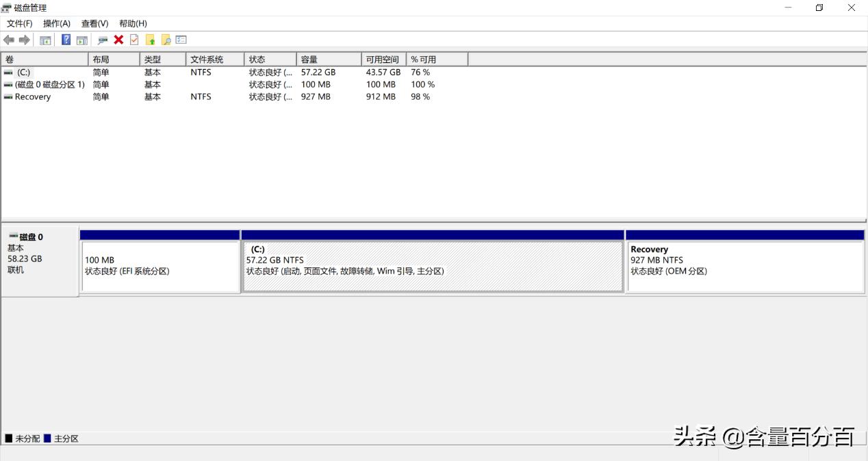This screenshot has height=461, width=868.
Task: Sort by the 卷 column header
Action: [x=44, y=60]
